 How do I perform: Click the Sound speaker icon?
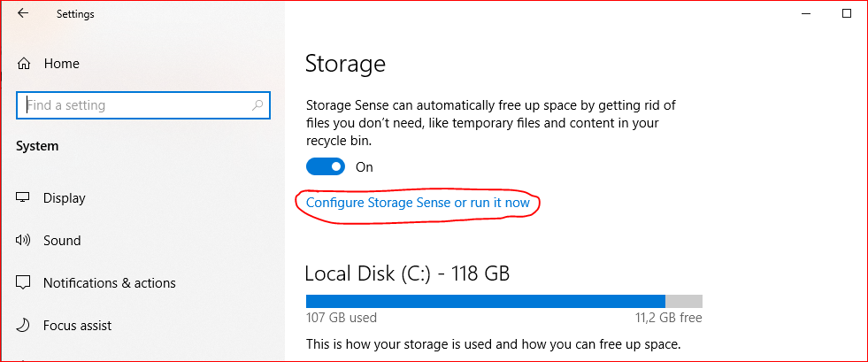click(x=24, y=241)
